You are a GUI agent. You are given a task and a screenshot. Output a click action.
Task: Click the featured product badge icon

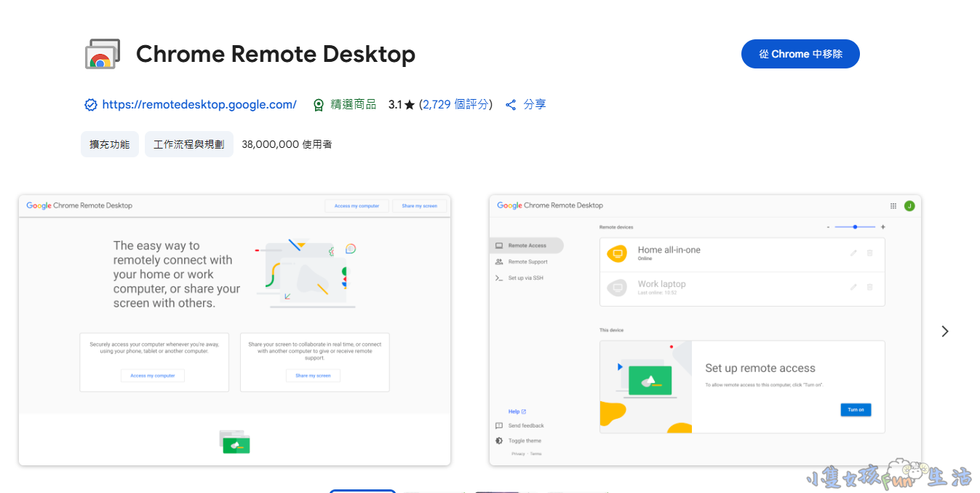[x=319, y=105]
